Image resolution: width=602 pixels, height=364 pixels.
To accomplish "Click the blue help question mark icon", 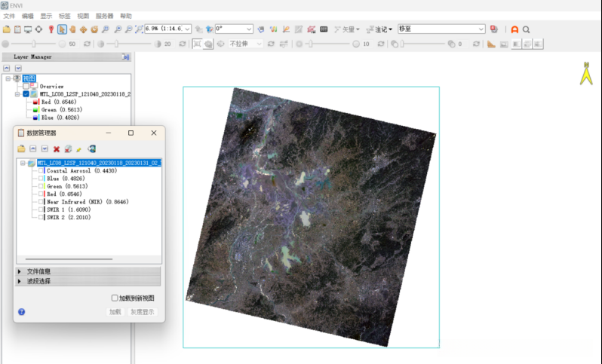I will (x=21, y=310).
